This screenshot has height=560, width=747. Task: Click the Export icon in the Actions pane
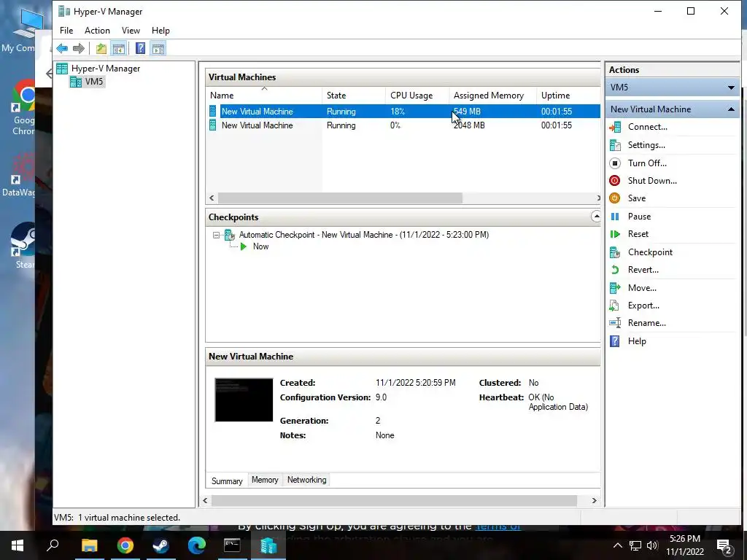tap(615, 306)
